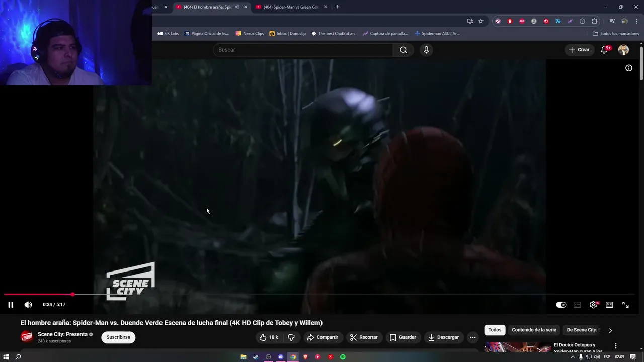The height and width of the screenshot is (362, 644).
Task: Open Discord from the taskbar
Action: click(281, 357)
